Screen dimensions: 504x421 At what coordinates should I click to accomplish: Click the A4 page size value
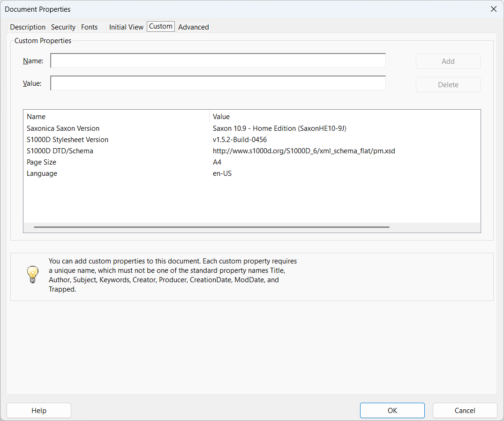click(x=217, y=162)
